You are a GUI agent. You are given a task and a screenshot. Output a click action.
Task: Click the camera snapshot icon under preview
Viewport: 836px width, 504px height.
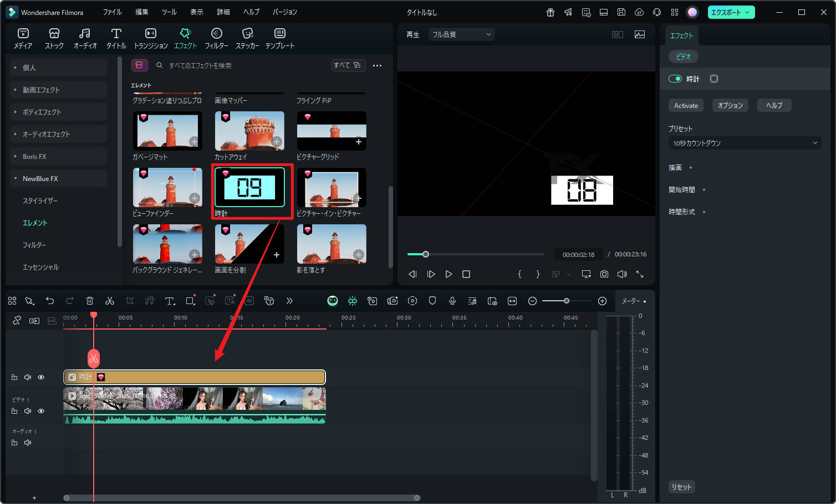click(x=604, y=274)
